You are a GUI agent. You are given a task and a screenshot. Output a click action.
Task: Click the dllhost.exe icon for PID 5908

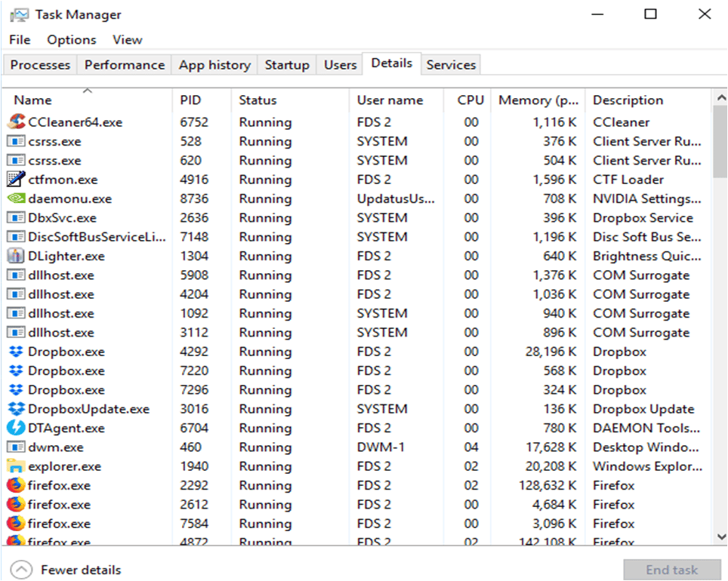point(17,275)
